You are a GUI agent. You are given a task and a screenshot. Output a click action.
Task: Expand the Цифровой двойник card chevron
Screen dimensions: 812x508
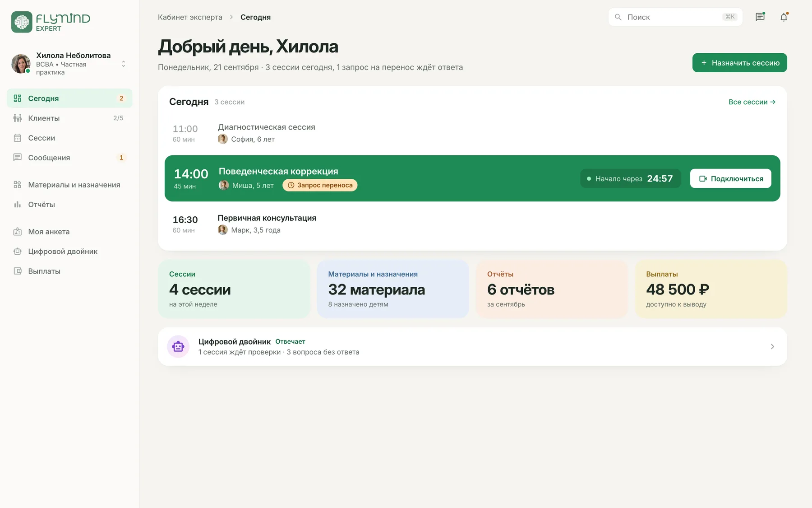772,346
